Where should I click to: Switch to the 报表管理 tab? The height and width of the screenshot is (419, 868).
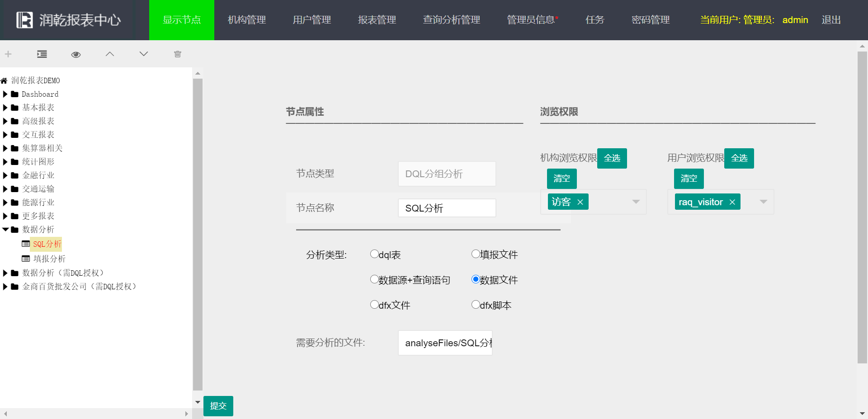coord(377,20)
